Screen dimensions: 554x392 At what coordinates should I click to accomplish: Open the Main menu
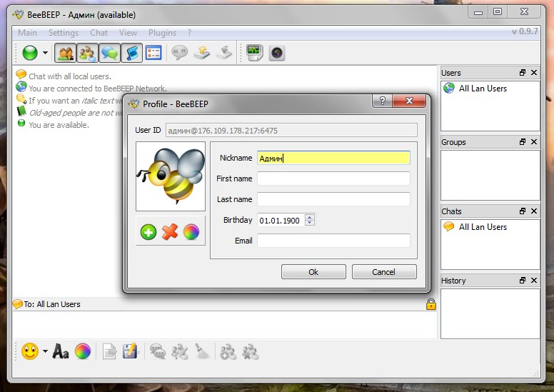pos(27,33)
